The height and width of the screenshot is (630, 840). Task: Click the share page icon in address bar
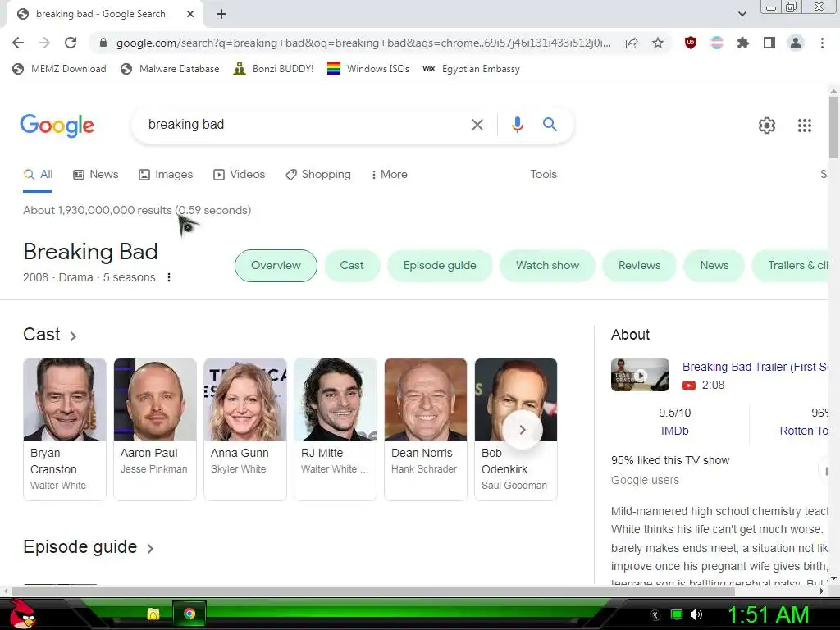(x=632, y=43)
